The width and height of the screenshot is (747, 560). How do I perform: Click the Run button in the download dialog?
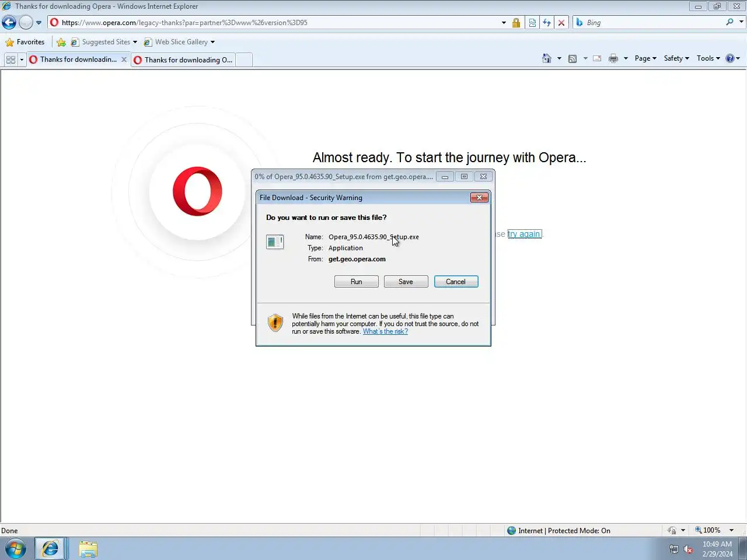pyautogui.click(x=357, y=282)
